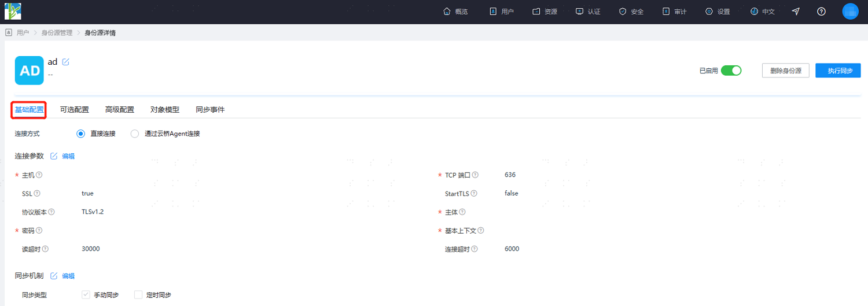Click help icon next to TCP 端口
Screen dimensions: 868x306
[476, 175]
